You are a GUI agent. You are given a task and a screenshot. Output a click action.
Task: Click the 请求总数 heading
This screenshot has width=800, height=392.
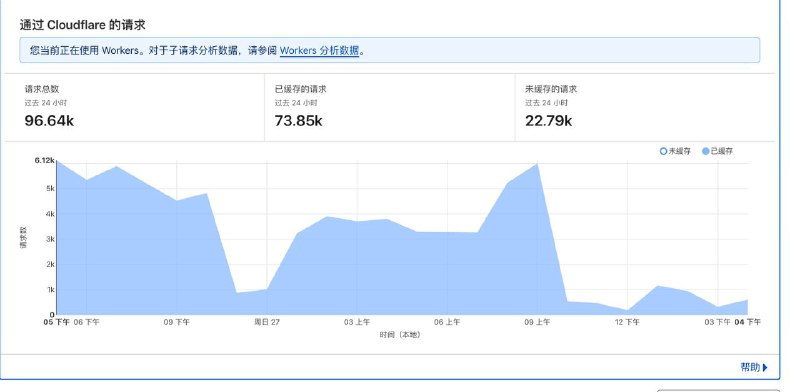point(42,89)
